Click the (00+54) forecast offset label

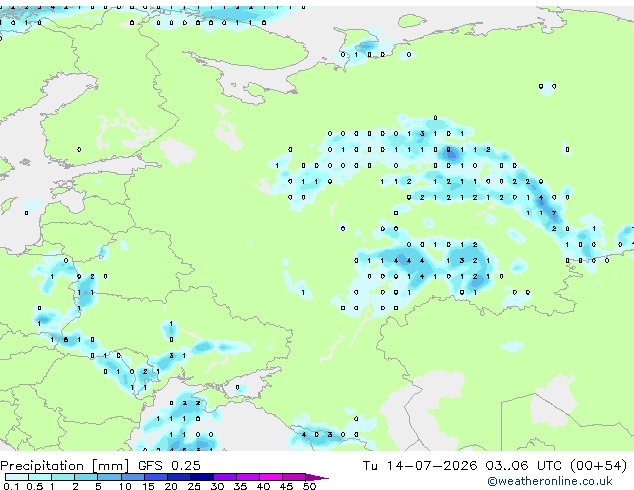point(598,466)
